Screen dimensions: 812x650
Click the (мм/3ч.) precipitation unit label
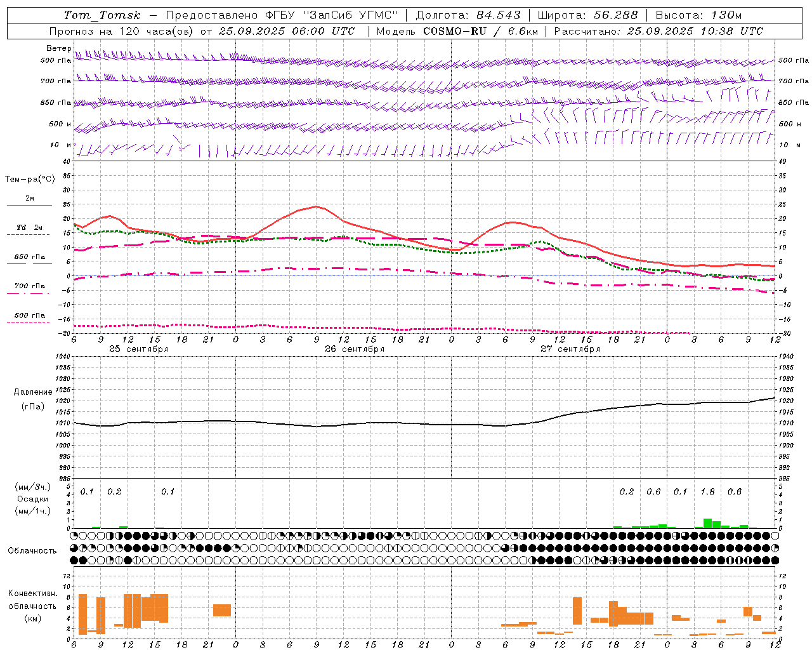(x=32, y=487)
